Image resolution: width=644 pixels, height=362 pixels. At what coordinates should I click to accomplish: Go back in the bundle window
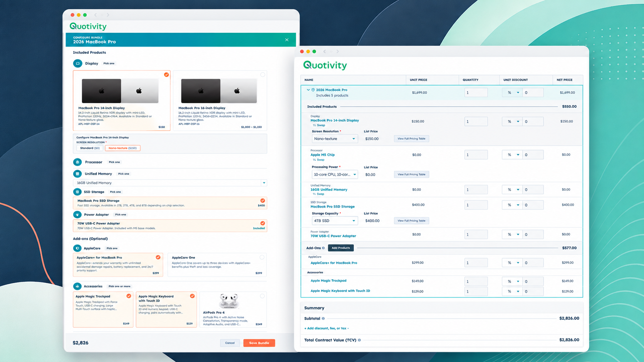96,15
